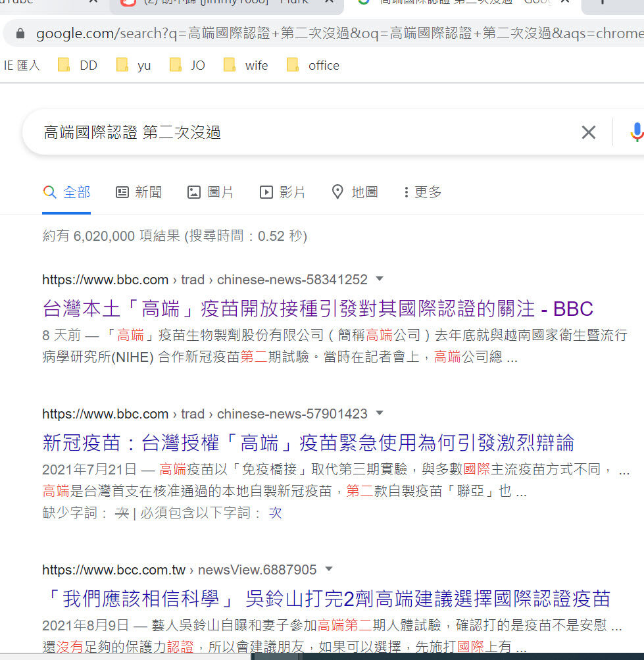The image size is (644, 660).
Task: Open the wife bookmark folder
Action: (246, 65)
